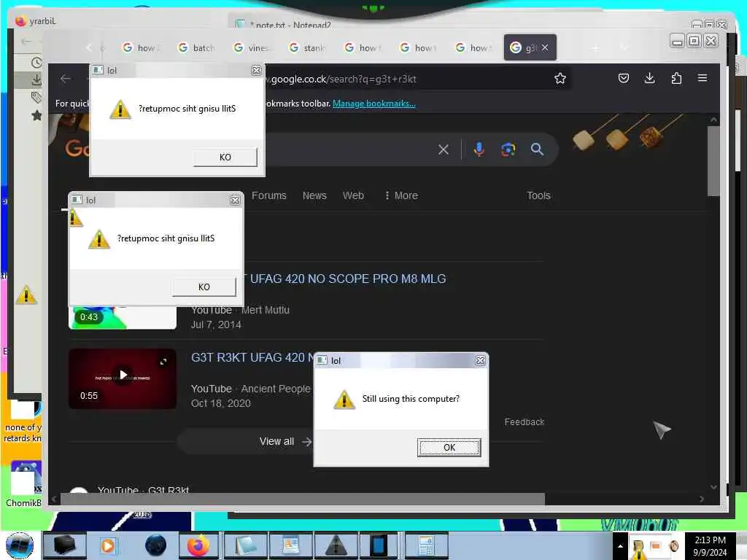This screenshot has height=560, width=747.
Task: Click View all videos button
Action: (285, 441)
